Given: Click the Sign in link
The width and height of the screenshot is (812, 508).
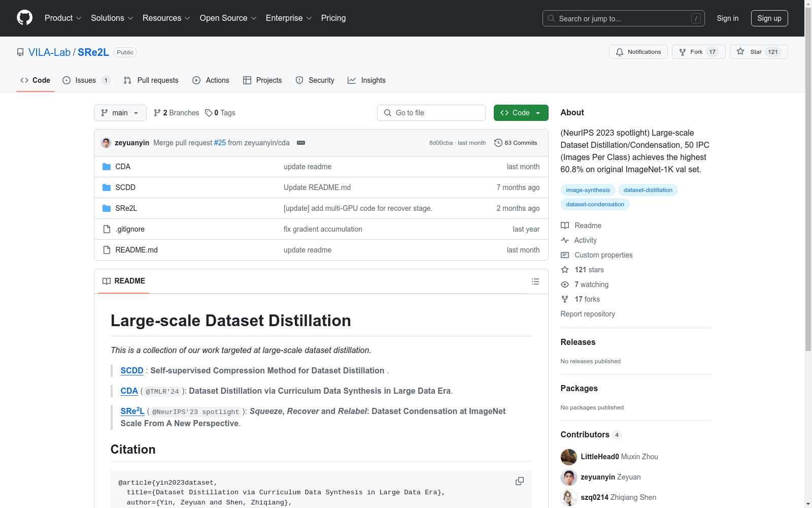Looking at the screenshot, I should coord(728,18).
